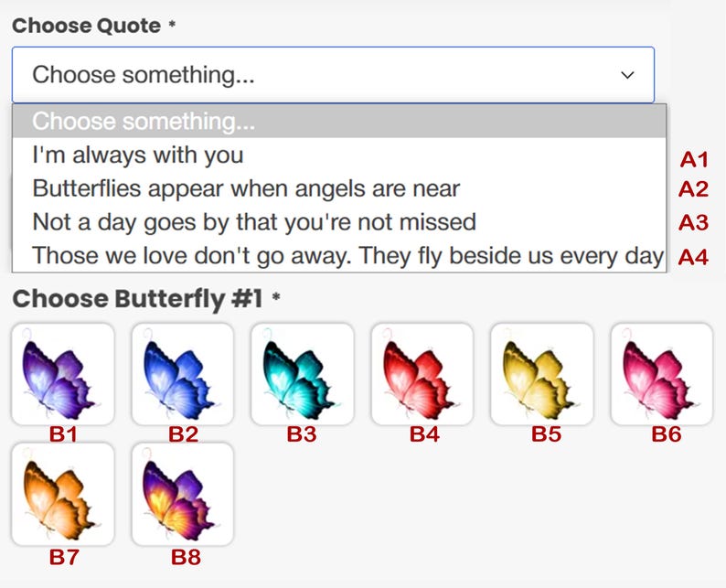This screenshot has width=726, height=588.
Task: Click the A4 quote label
Action: 694,258
